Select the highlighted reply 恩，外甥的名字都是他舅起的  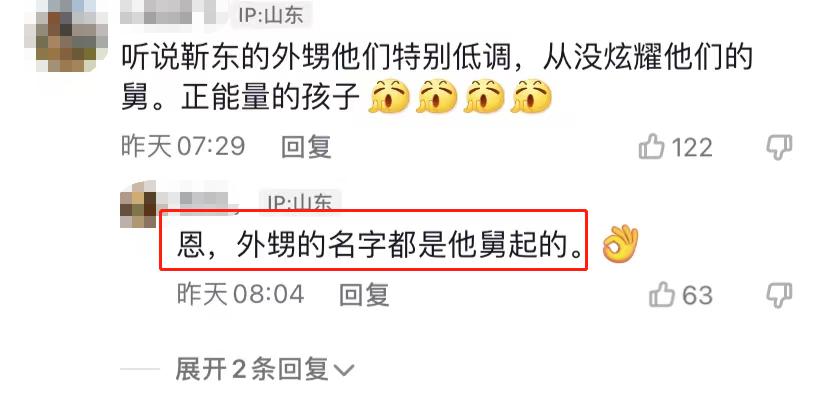[374, 240]
